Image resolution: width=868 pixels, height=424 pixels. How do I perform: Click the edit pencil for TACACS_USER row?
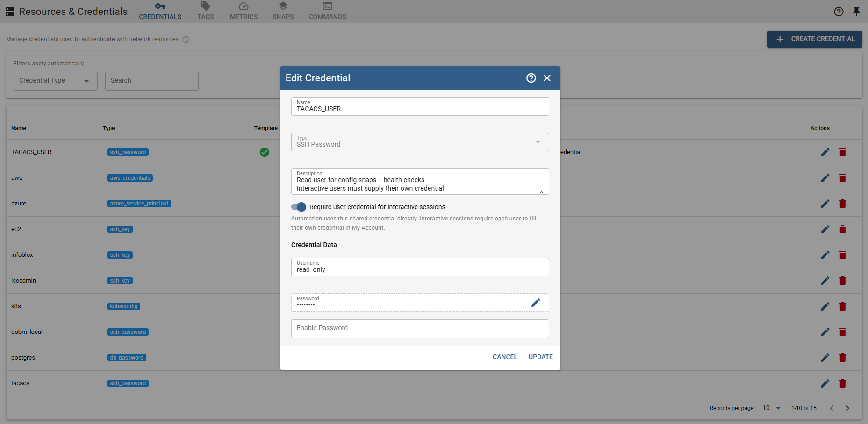click(825, 152)
